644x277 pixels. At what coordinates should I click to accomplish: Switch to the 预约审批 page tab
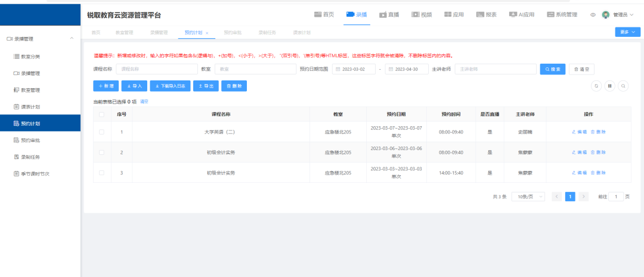[x=233, y=32]
